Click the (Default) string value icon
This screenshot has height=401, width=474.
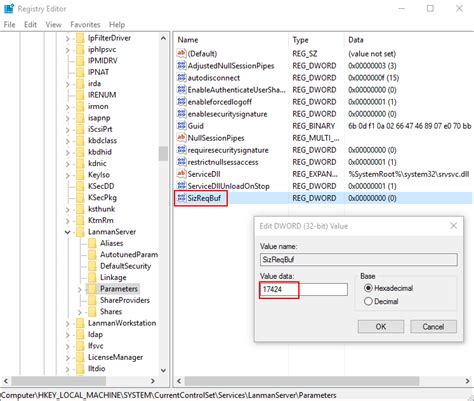[181, 53]
